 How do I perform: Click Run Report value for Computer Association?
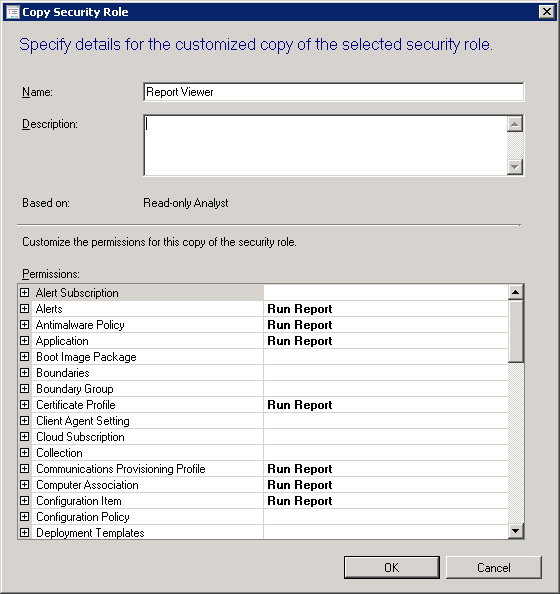click(x=300, y=485)
